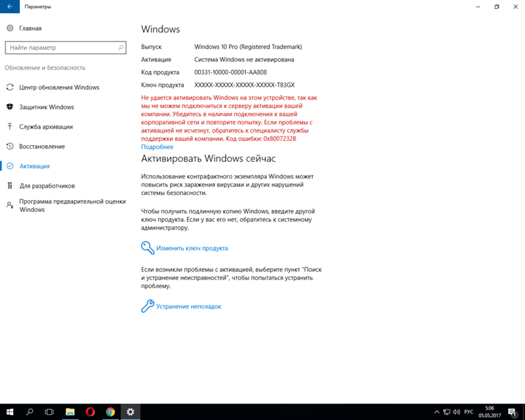The image size is (525, 420).
Task: Switch input language РУС indicator
Action: pyautogui.click(x=469, y=412)
